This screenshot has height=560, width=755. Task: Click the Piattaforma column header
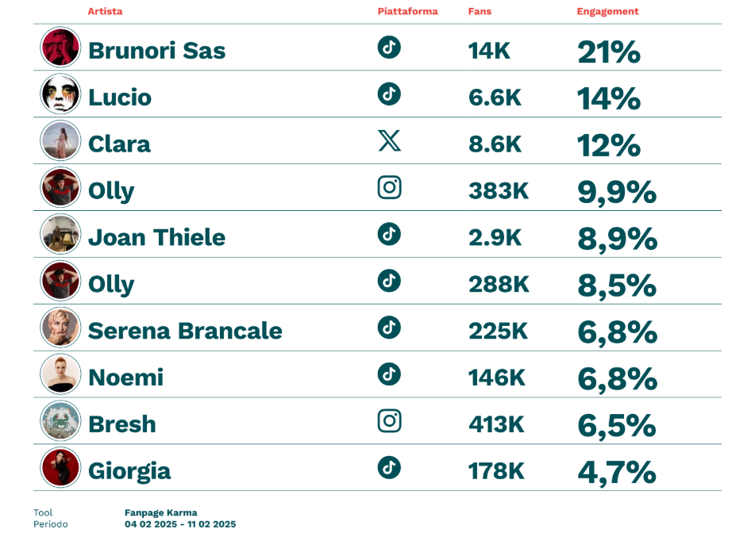click(x=407, y=12)
